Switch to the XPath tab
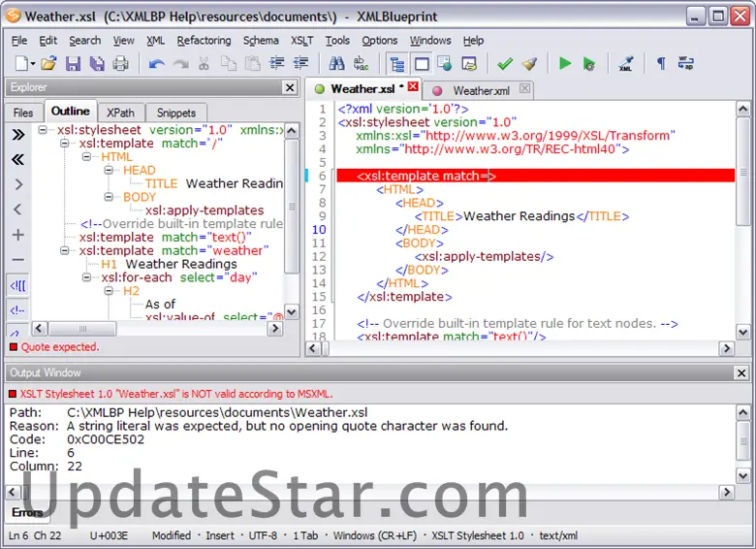The width and height of the screenshot is (756, 549). click(x=121, y=113)
